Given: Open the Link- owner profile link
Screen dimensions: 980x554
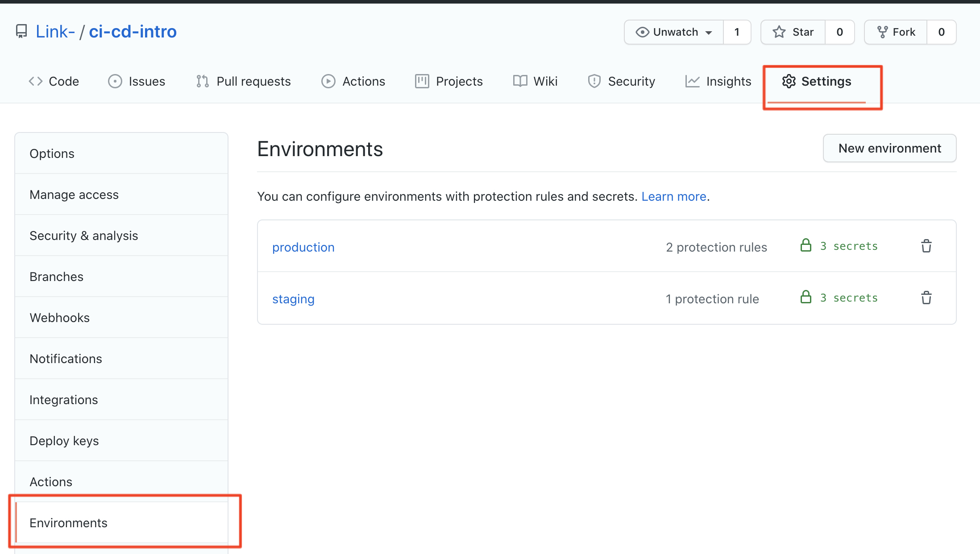Looking at the screenshot, I should (55, 32).
